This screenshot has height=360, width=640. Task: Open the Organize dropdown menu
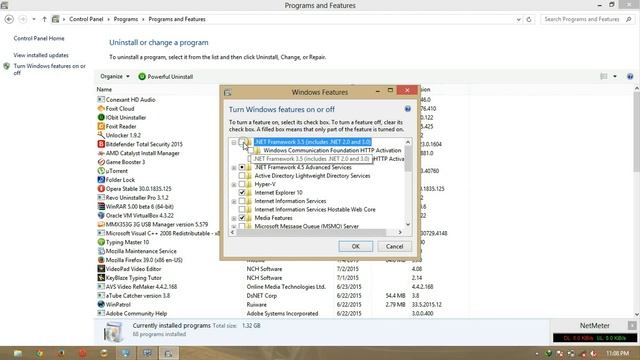115,76
